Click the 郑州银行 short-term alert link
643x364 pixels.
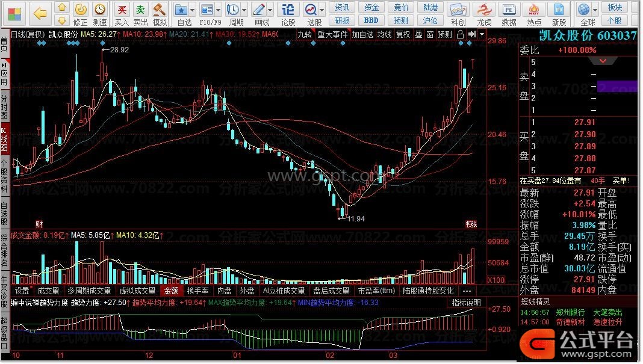coord(570,313)
